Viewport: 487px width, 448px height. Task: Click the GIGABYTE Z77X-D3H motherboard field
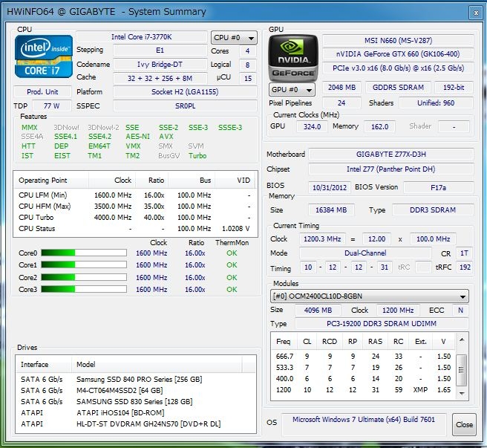[391, 155]
